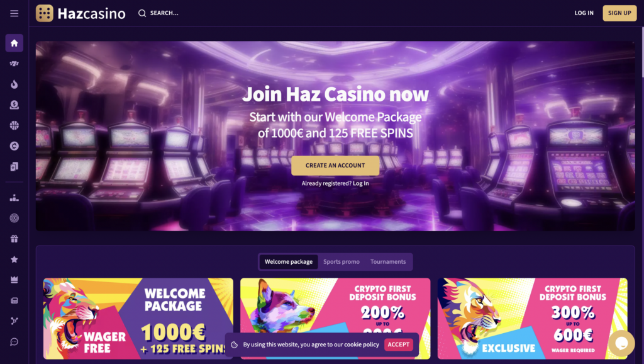This screenshot has height=364, width=644.
Task: Click the star favorites icon
Action: pyautogui.click(x=14, y=259)
